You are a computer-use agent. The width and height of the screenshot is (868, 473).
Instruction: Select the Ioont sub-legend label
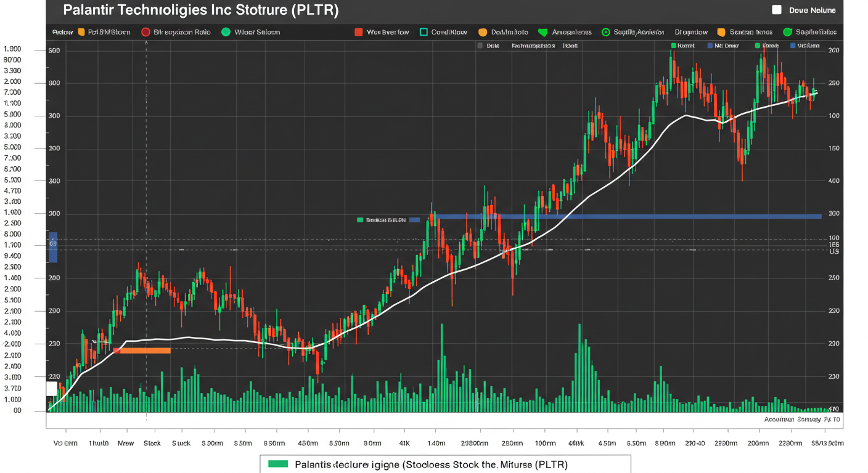(570, 46)
